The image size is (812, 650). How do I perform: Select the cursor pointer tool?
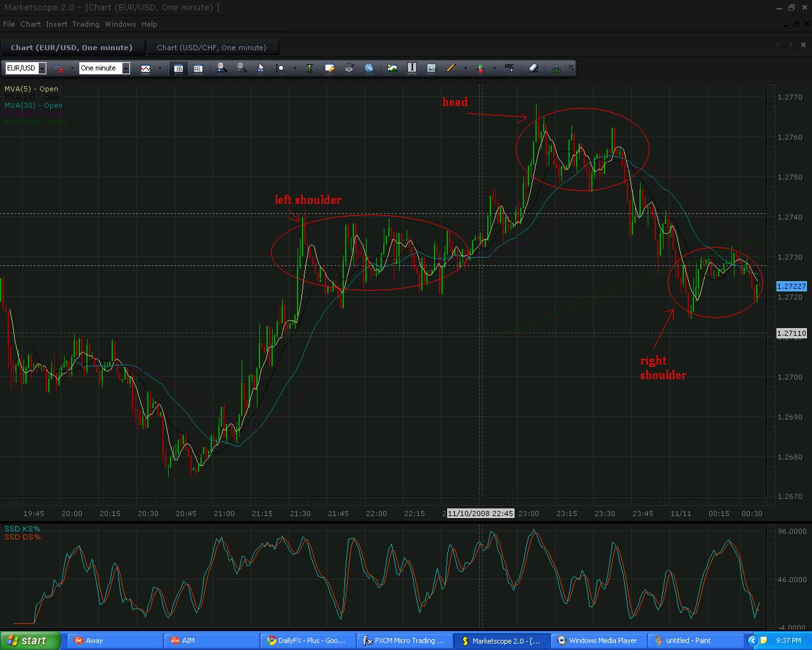click(261, 68)
